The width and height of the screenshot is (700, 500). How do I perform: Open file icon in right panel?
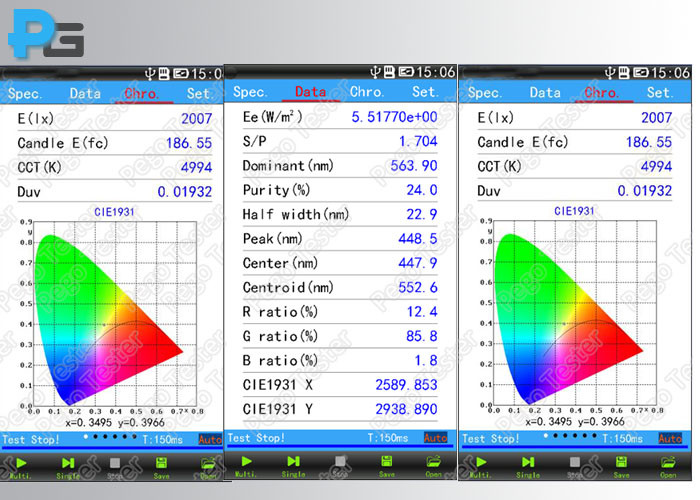click(x=668, y=467)
